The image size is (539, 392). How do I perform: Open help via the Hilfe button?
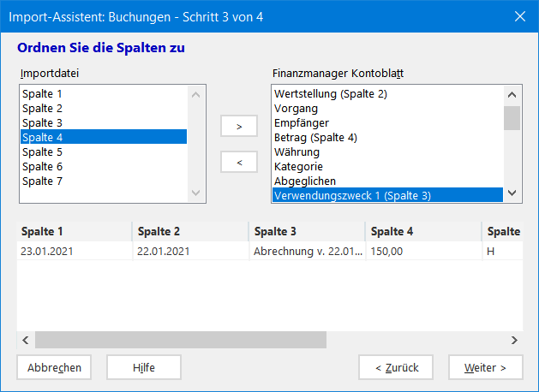(144, 368)
